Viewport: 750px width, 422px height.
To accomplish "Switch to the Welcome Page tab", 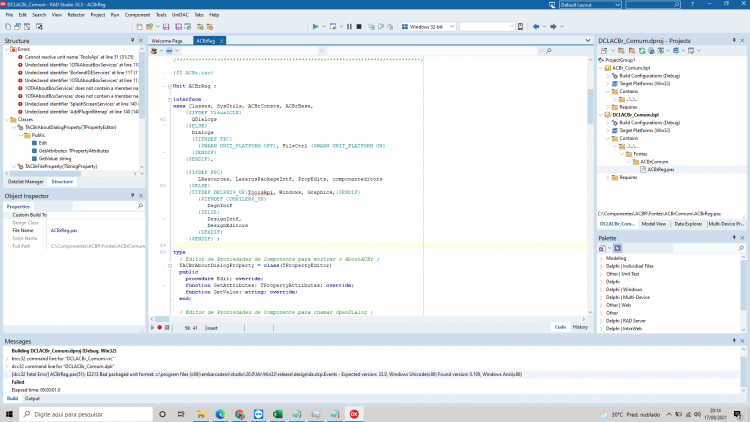I will [167, 41].
